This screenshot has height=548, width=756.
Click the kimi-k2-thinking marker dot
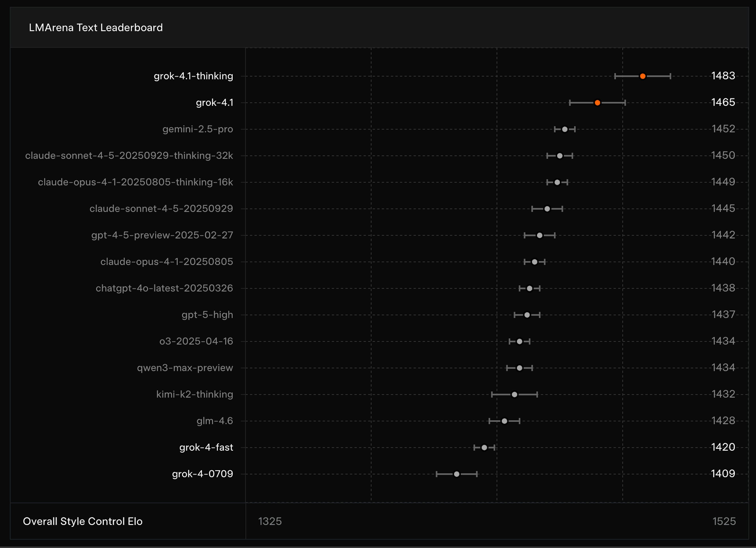pos(514,394)
